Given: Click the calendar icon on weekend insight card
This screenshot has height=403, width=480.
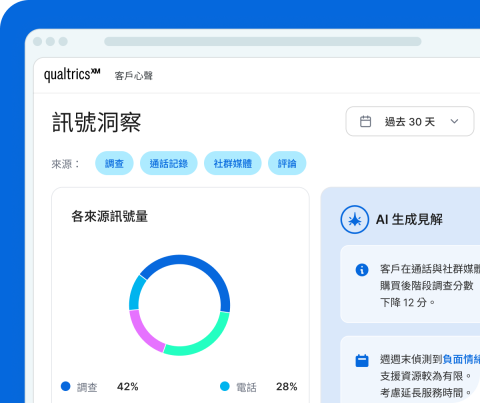Looking at the screenshot, I should [x=362, y=361].
